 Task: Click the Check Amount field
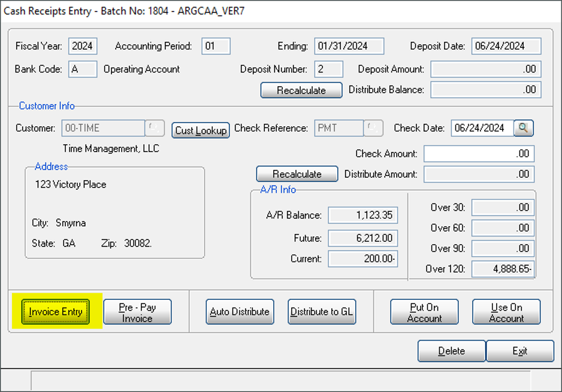pos(479,154)
